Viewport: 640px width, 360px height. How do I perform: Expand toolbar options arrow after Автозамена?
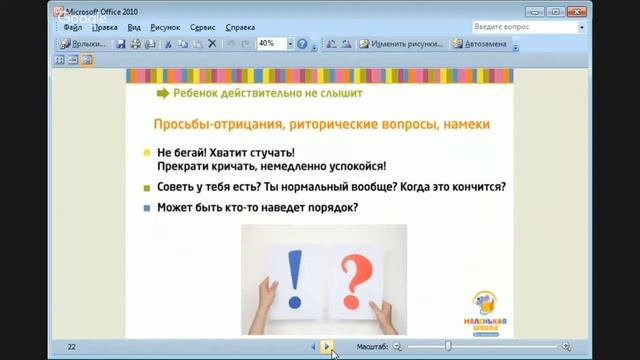(516, 47)
